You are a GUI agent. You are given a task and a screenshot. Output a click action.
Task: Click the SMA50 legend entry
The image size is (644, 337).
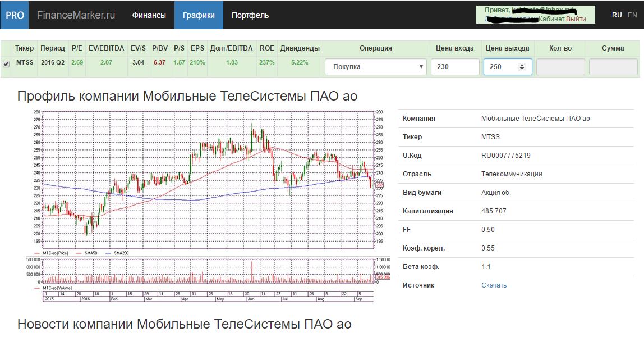(x=86, y=253)
